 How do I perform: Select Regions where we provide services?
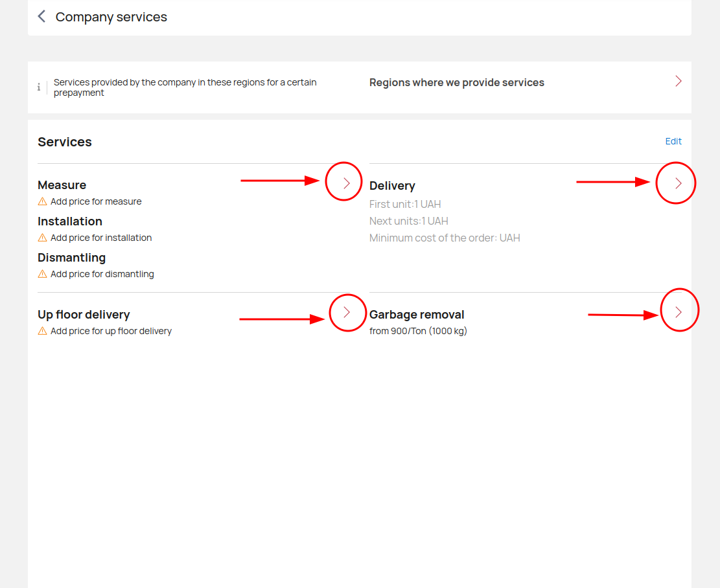click(x=456, y=83)
